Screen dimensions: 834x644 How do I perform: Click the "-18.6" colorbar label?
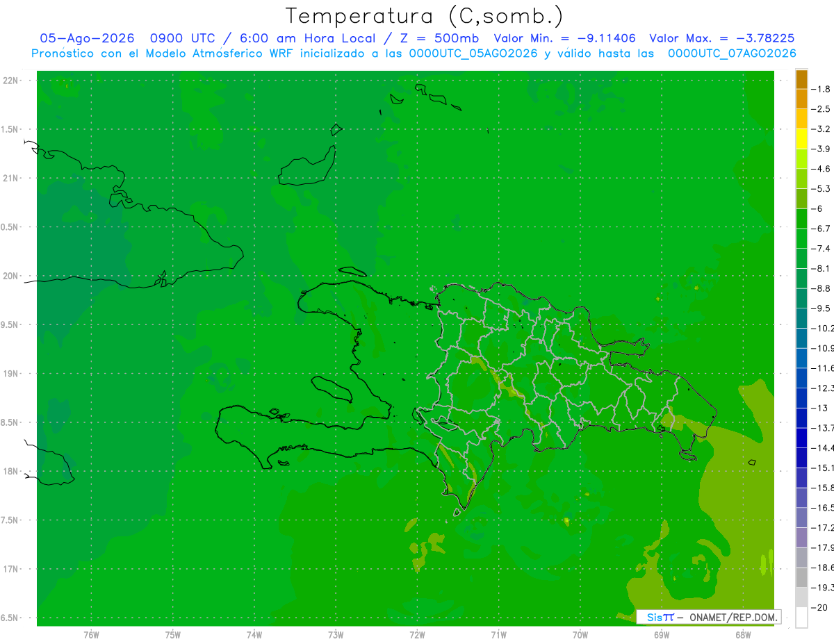coord(823,568)
